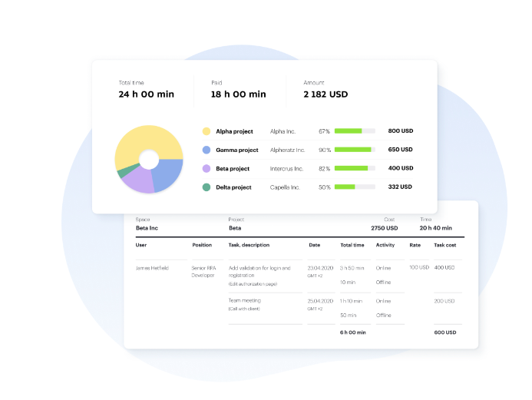Click the 'Alpheratz Inc.' company name
532x400 pixels.
coord(287,150)
